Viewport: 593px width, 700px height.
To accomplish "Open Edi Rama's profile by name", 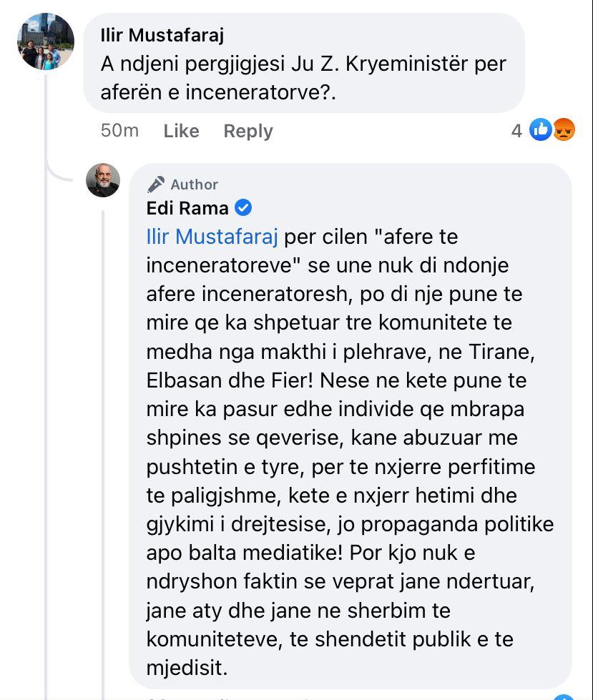I will (x=187, y=208).
